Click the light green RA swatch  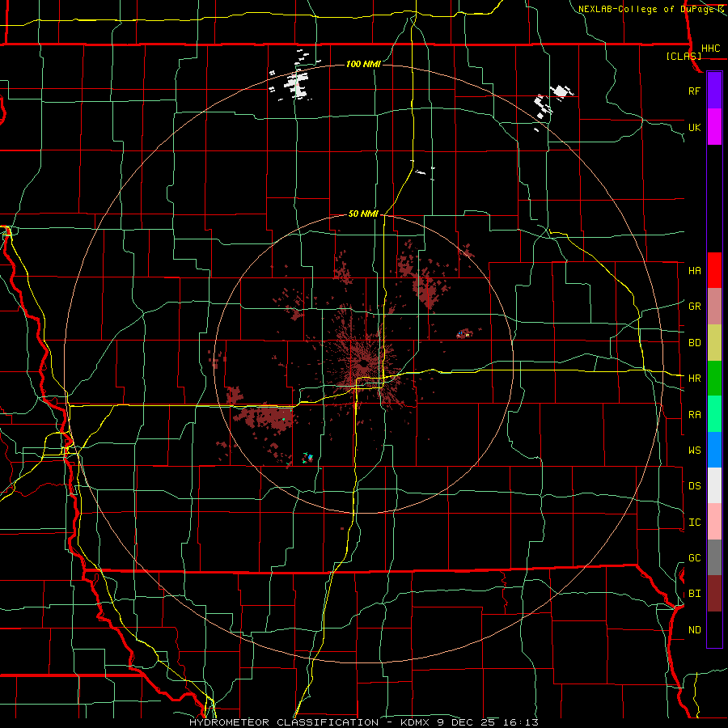(714, 414)
